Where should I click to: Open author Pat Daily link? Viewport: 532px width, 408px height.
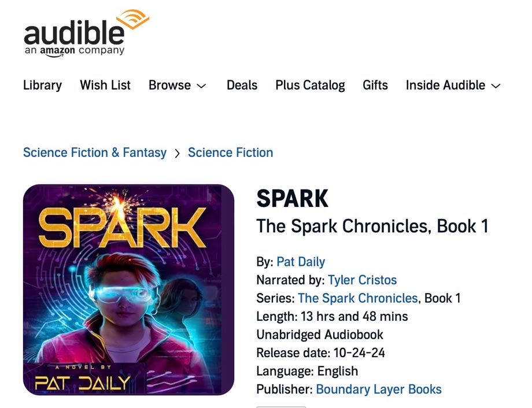(301, 262)
